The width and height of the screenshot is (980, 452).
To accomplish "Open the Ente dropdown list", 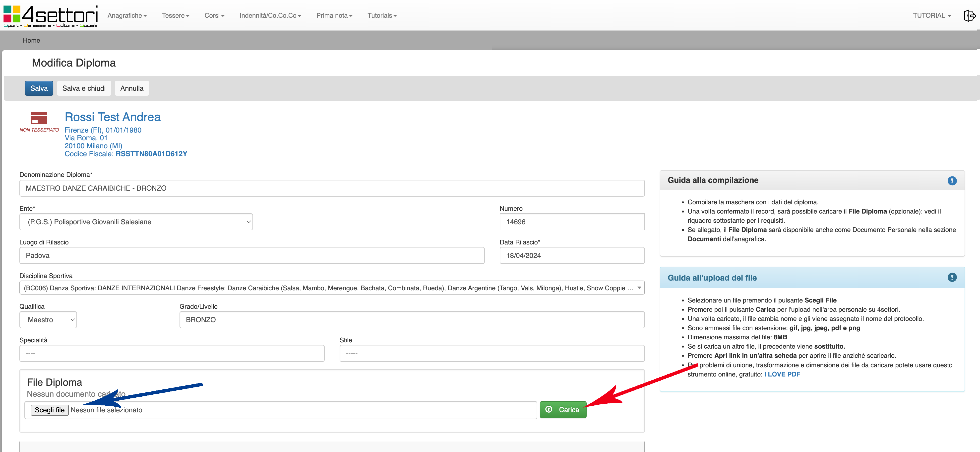I will coord(136,222).
